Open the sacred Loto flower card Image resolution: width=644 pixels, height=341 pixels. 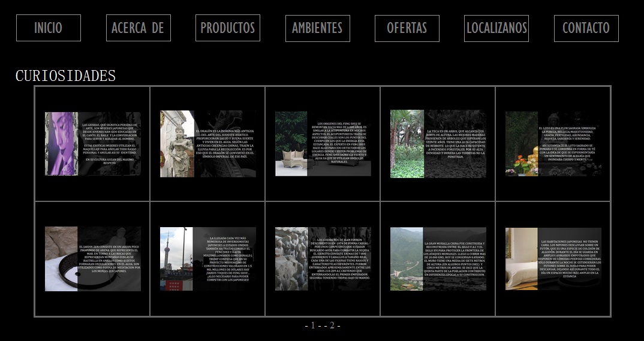[553, 144]
